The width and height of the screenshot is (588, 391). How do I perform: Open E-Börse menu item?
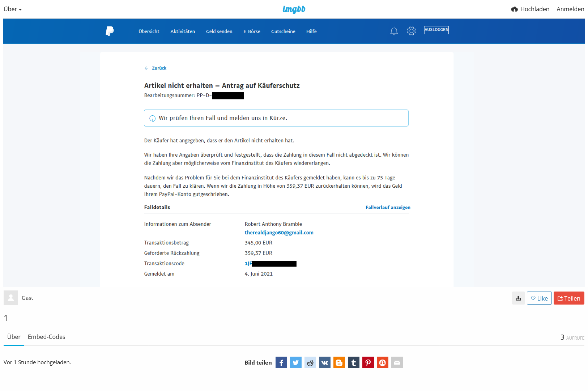point(252,31)
